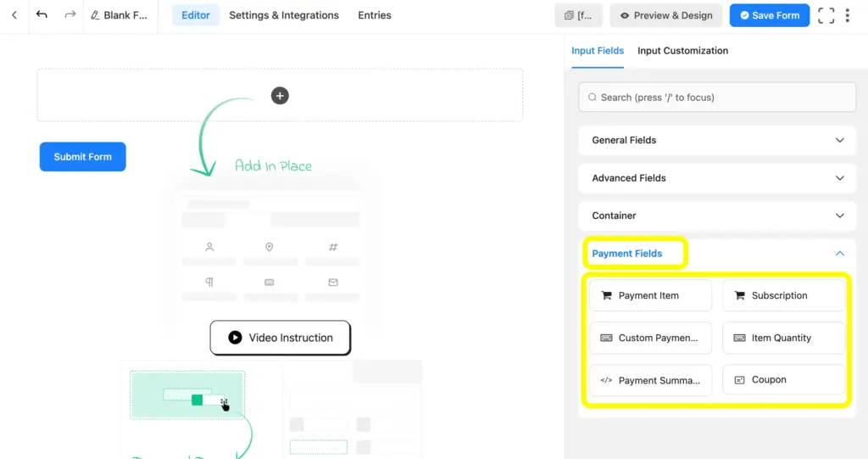Add the Coupon field
868x459 pixels.
[784, 380]
